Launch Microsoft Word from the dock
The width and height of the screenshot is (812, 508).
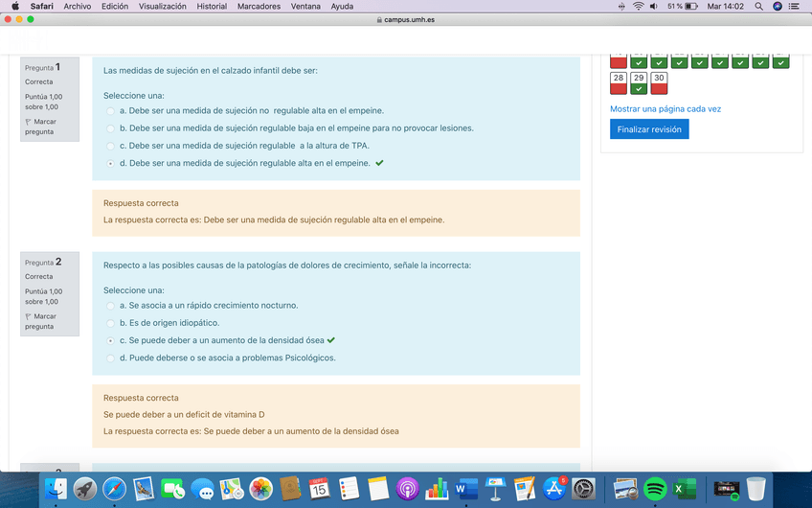[x=465, y=489]
